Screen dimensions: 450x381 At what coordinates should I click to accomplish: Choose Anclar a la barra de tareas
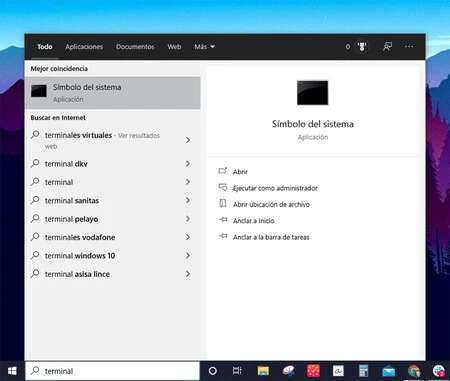[x=271, y=237]
